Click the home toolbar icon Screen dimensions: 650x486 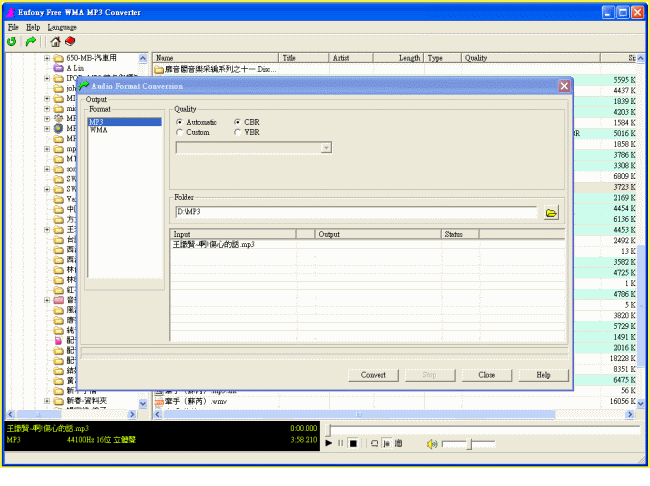[x=56, y=42]
